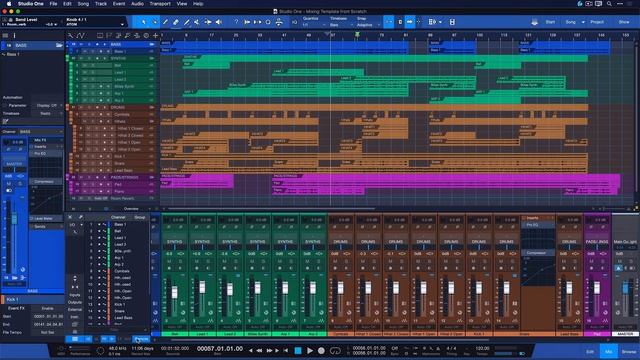Adjust the BASS inspector channel fader
Image resolution: width=640 pixels, height=360 pixels.
click(14, 218)
